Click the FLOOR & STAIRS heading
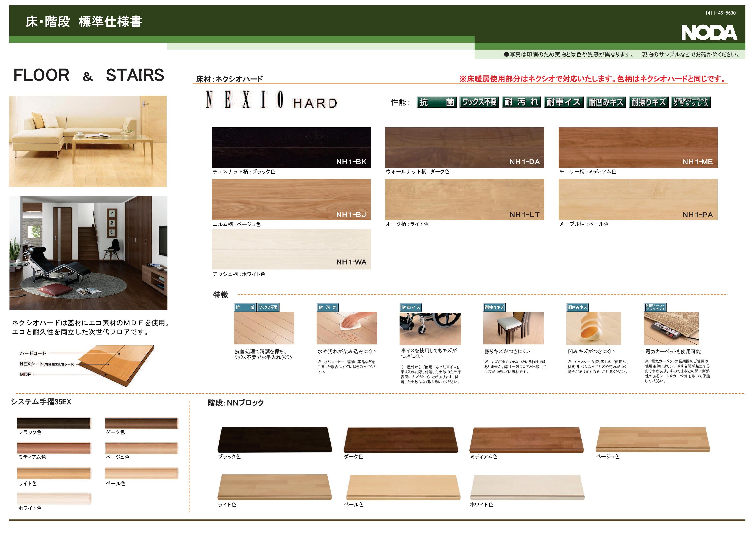The height and width of the screenshot is (534, 756). (x=89, y=75)
